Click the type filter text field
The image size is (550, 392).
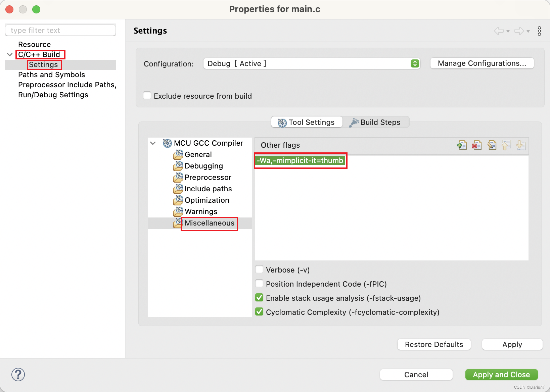60,30
